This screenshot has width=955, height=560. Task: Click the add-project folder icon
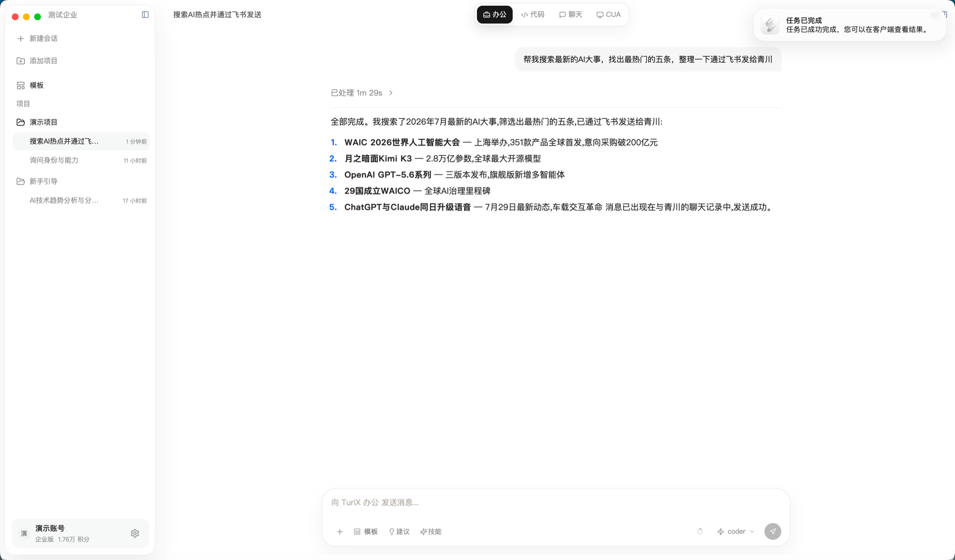(21, 61)
